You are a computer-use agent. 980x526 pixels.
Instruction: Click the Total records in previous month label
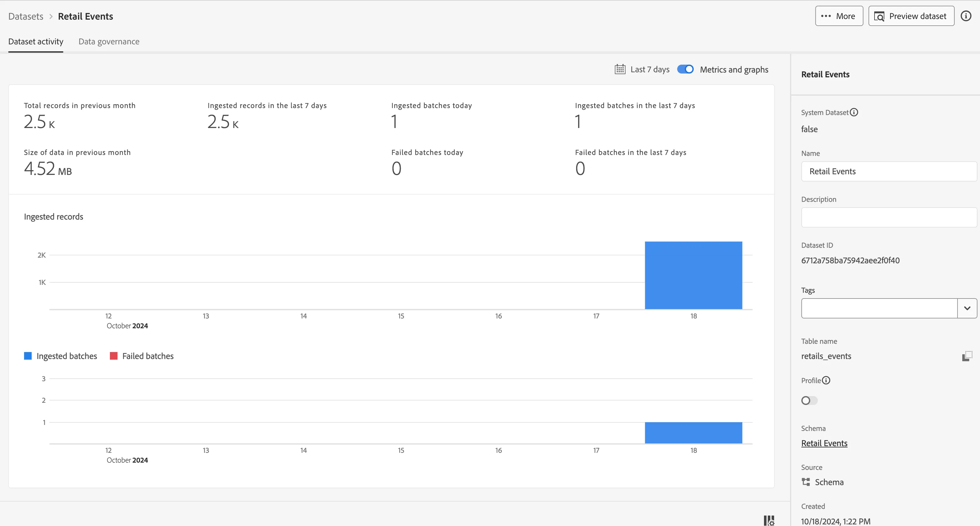tap(80, 106)
